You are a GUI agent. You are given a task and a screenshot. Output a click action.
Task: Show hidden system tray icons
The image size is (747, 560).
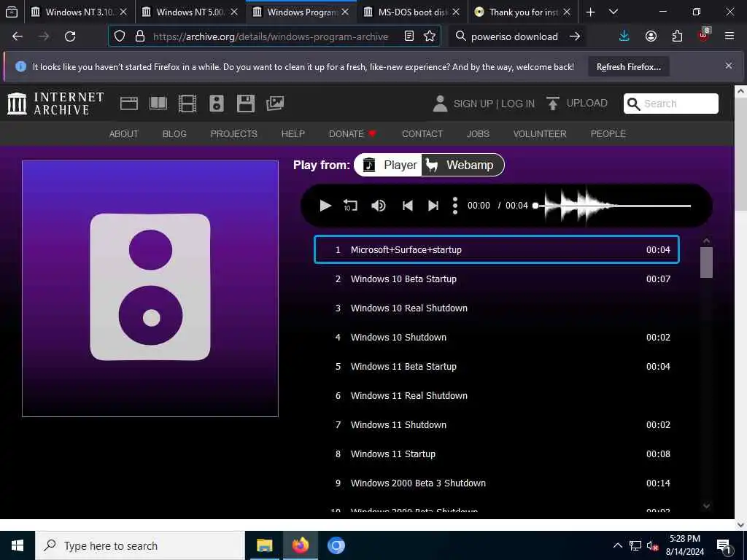click(x=617, y=545)
